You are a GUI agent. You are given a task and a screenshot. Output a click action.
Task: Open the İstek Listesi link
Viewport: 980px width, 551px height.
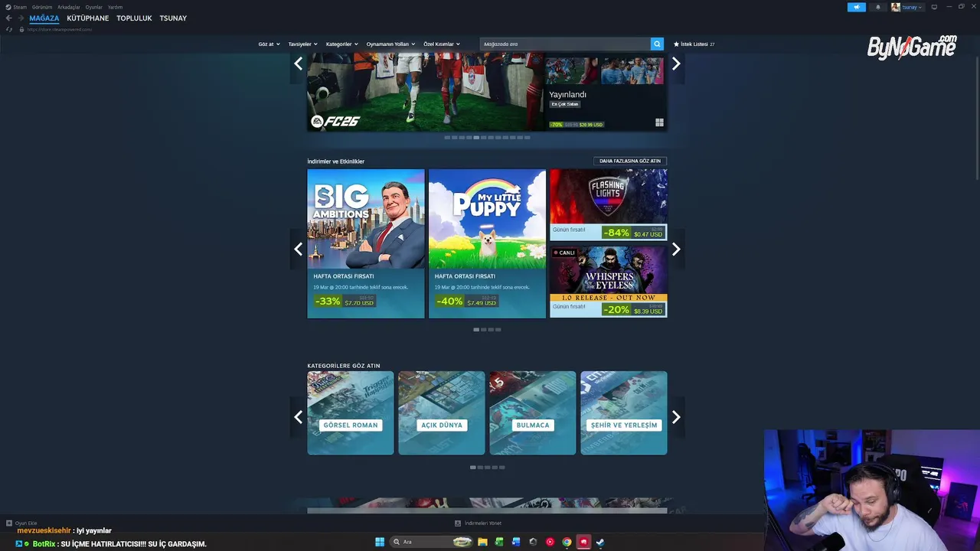coord(694,44)
